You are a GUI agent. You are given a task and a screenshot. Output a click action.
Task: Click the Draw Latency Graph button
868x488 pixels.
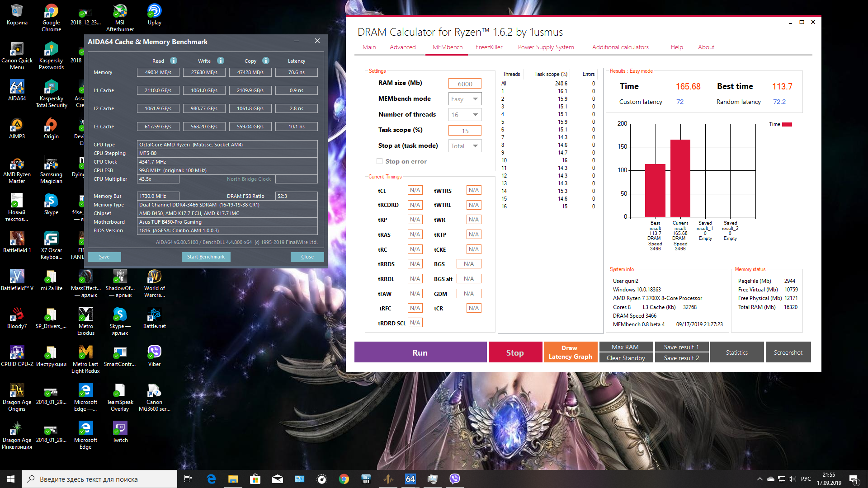tap(570, 352)
